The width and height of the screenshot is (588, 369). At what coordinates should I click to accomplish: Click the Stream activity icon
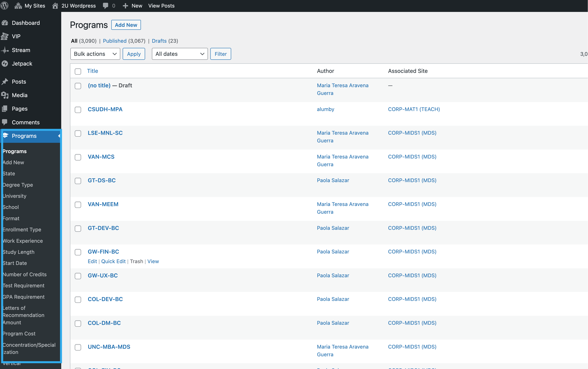[5, 50]
